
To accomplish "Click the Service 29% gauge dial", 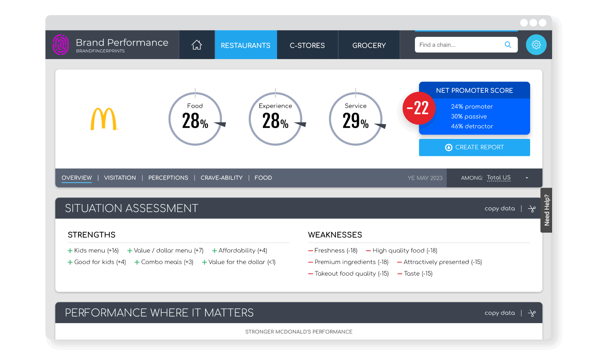I will (355, 119).
